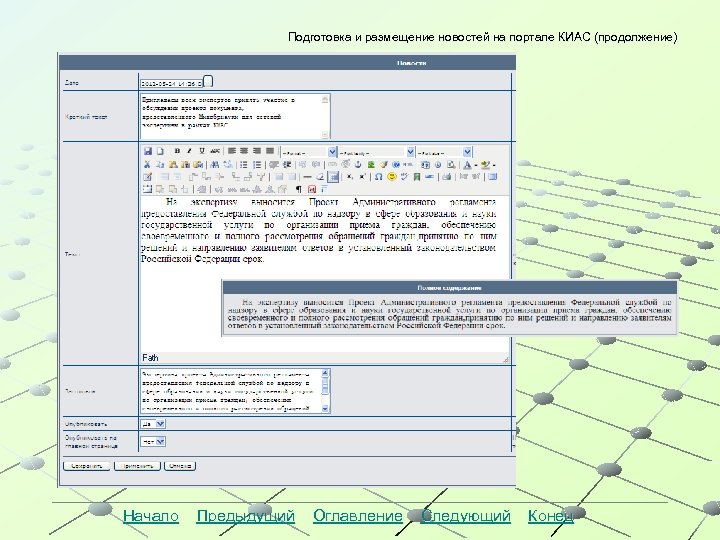720x540 pixels.
Task: Open the Font size dropdown
Action: click(x=444, y=152)
